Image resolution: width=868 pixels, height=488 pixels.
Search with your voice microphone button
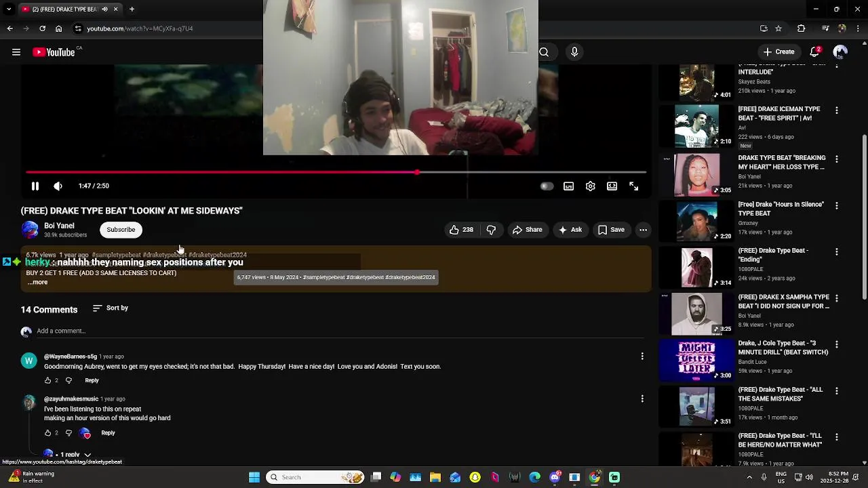[574, 52]
